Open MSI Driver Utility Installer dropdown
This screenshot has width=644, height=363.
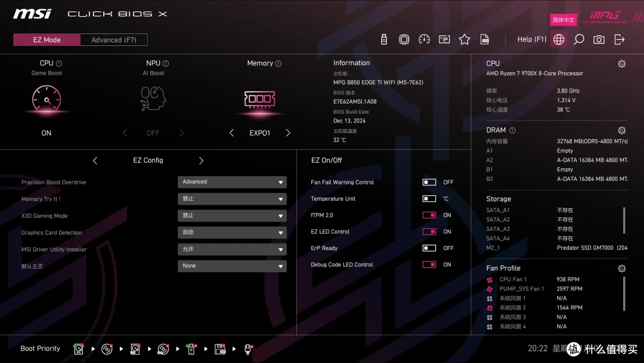pyautogui.click(x=232, y=249)
